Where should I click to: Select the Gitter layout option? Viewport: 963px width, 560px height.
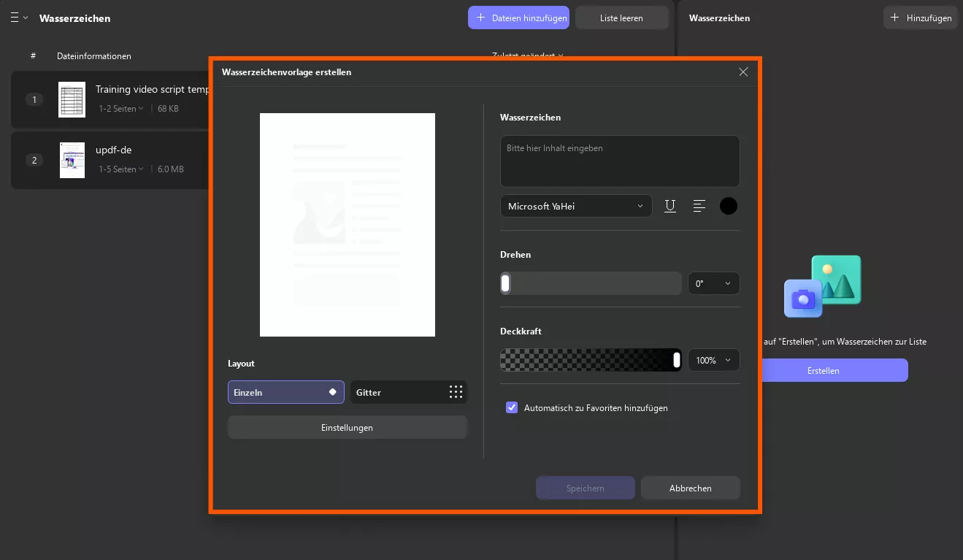pos(409,392)
